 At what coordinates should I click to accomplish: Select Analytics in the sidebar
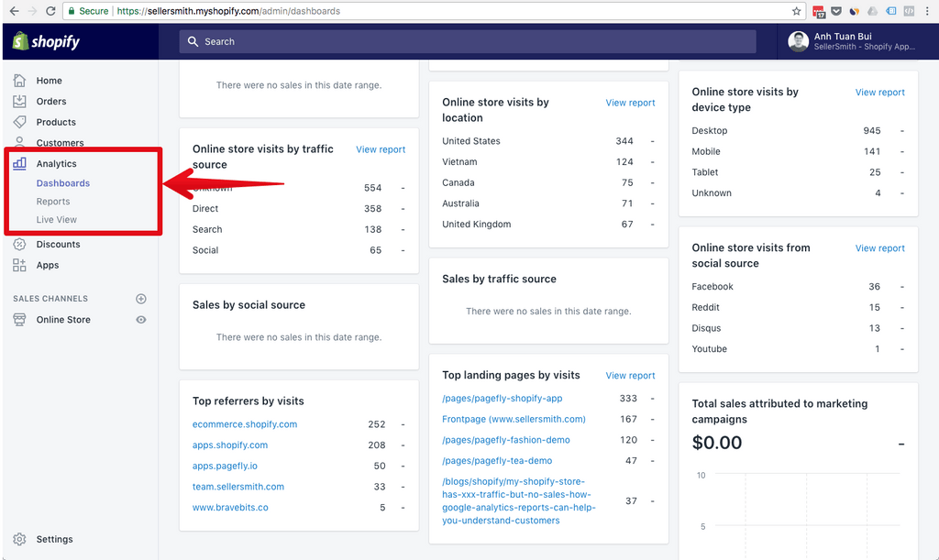(56, 164)
